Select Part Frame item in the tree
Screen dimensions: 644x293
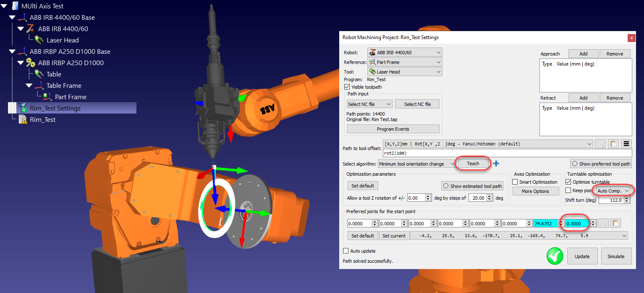coord(70,97)
